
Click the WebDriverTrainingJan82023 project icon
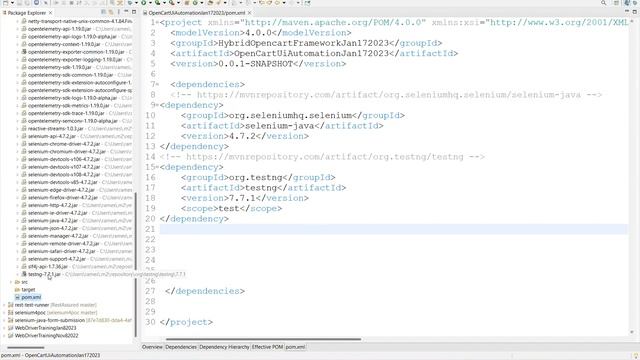point(11,328)
